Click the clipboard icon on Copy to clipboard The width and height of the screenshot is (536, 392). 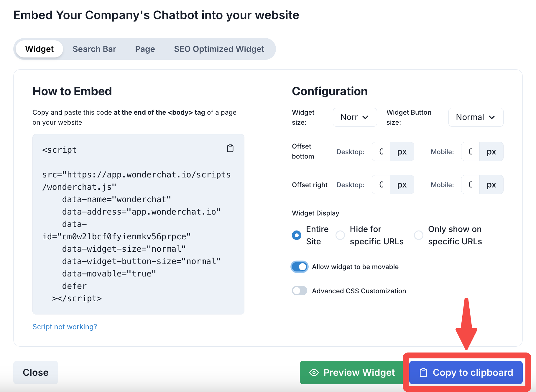pos(423,373)
